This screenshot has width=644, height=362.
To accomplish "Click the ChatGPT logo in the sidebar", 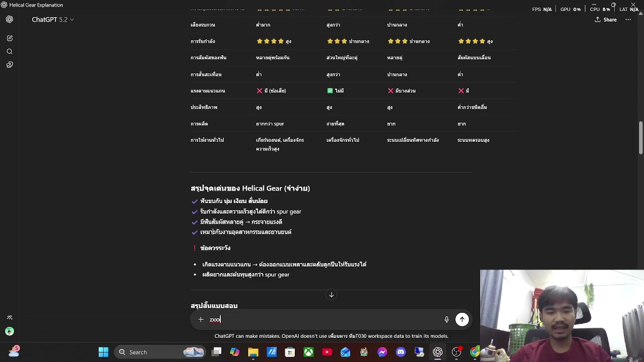I will pos(10,19).
